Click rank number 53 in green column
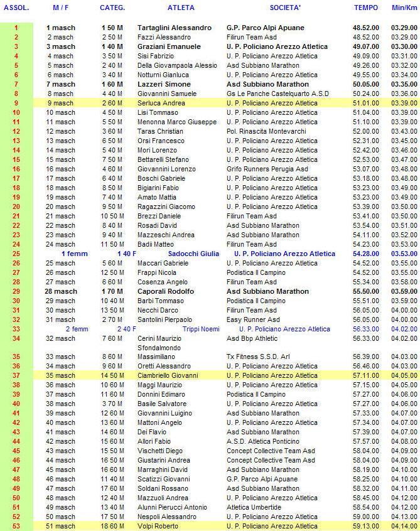420x531 pixels. point(16,526)
